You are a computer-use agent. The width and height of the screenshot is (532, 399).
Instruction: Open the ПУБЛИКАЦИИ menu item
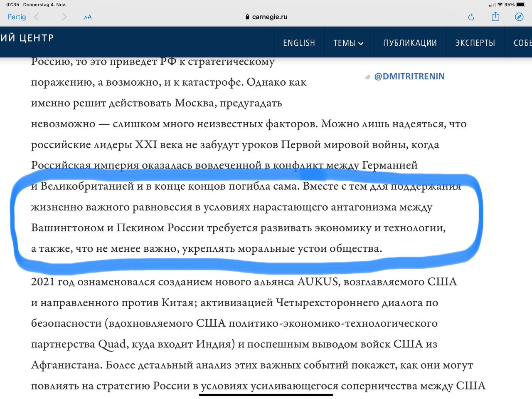coord(410,43)
